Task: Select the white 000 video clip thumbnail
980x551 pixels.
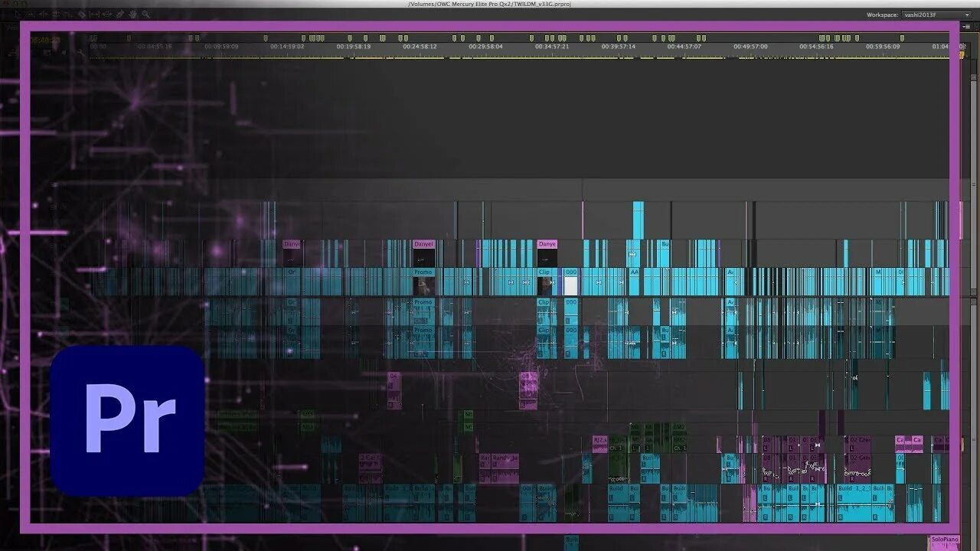Action: pyautogui.click(x=570, y=286)
